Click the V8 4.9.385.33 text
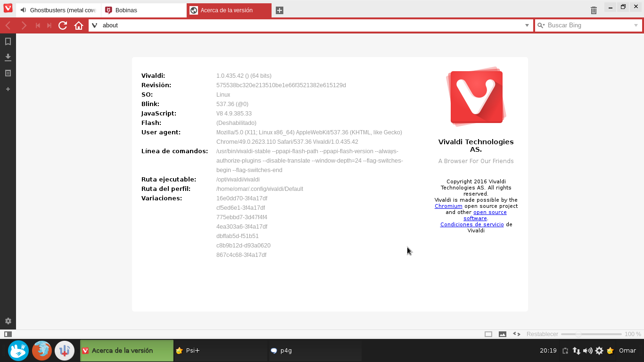This screenshot has width=644, height=362. coord(234,114)
